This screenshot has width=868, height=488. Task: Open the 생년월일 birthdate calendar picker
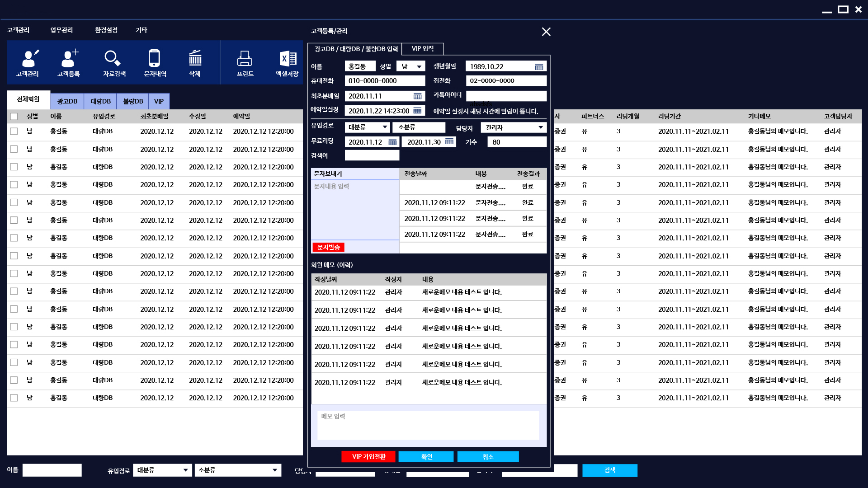(539, 67)
